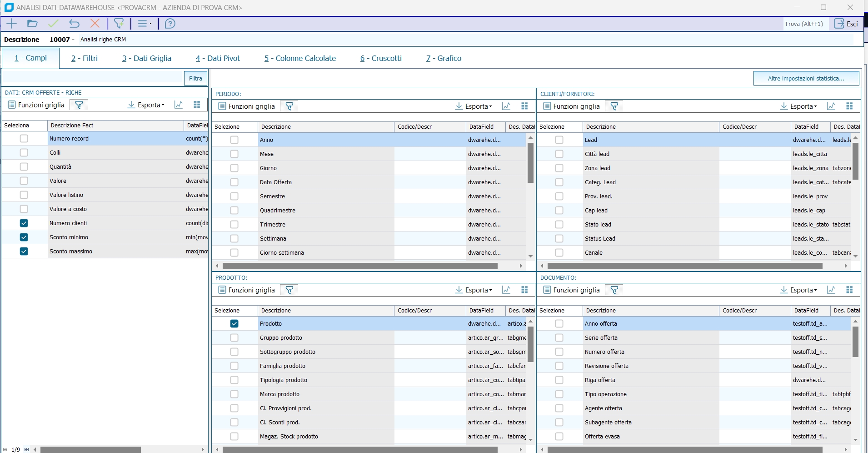
Task: Uncheck the Numero clienti checkbox
Action: tap(24, 223)
